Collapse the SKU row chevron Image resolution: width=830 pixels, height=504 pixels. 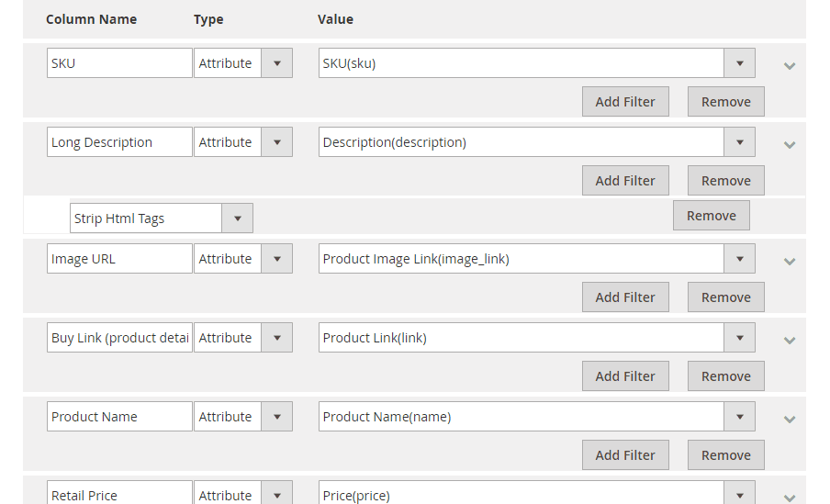790,66
